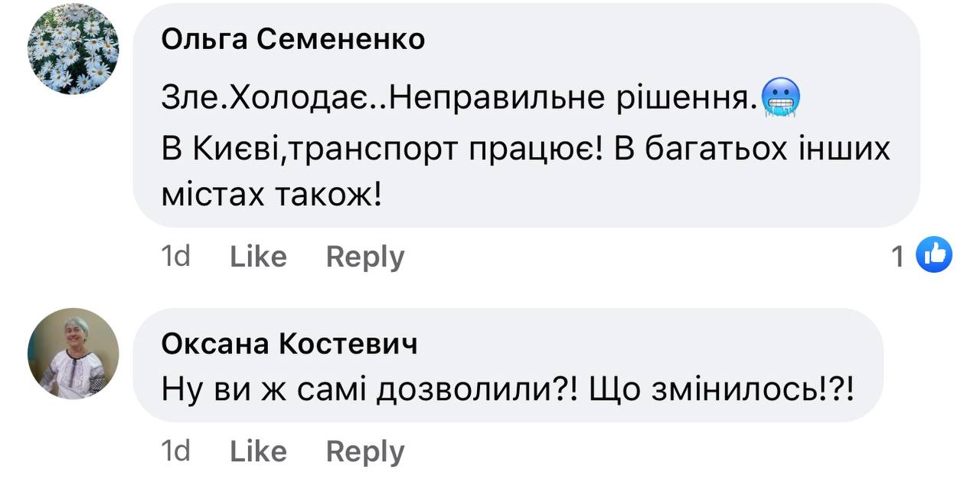Like Оксана Костевич's comment
This screenshot has width=980, height=479.
258,451
